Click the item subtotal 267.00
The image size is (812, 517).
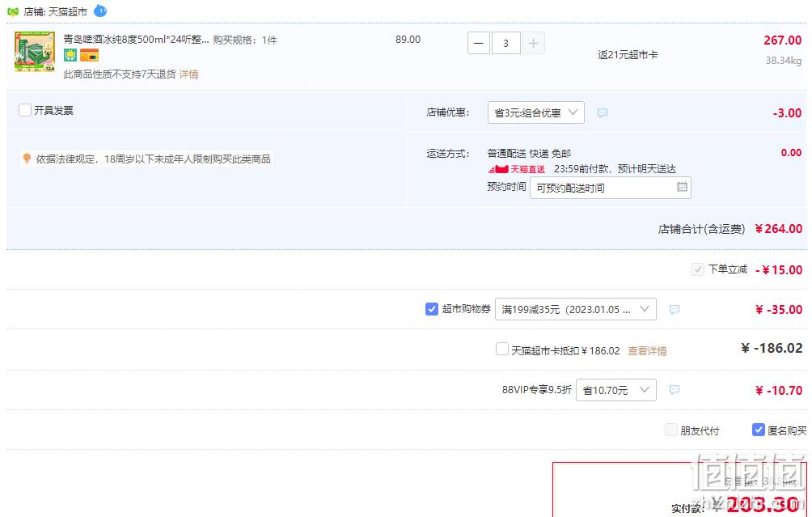pos(783,40)
